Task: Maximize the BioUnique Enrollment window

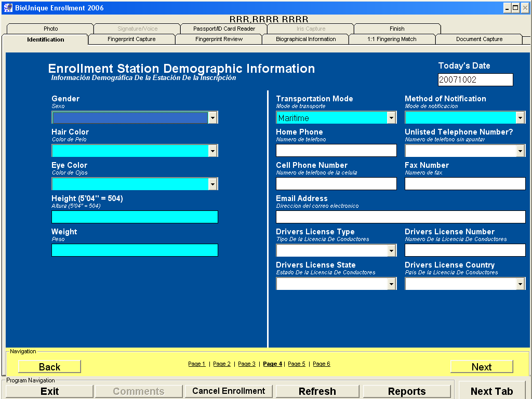Action: pos(515,8)
